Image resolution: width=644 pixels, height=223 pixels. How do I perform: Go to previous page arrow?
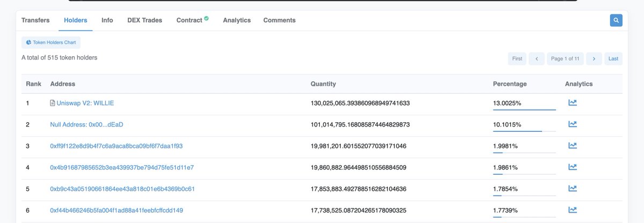pos(537,59)
